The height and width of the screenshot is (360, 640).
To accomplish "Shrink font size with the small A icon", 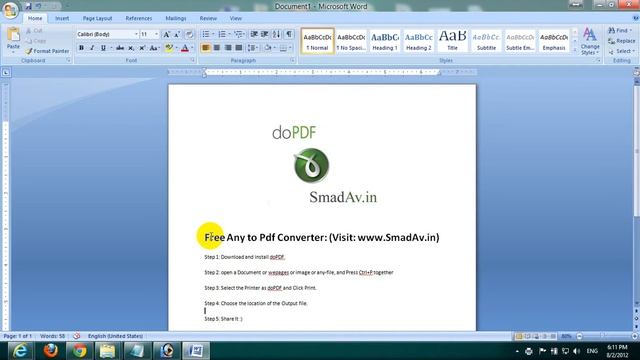I will pos(177,35).
